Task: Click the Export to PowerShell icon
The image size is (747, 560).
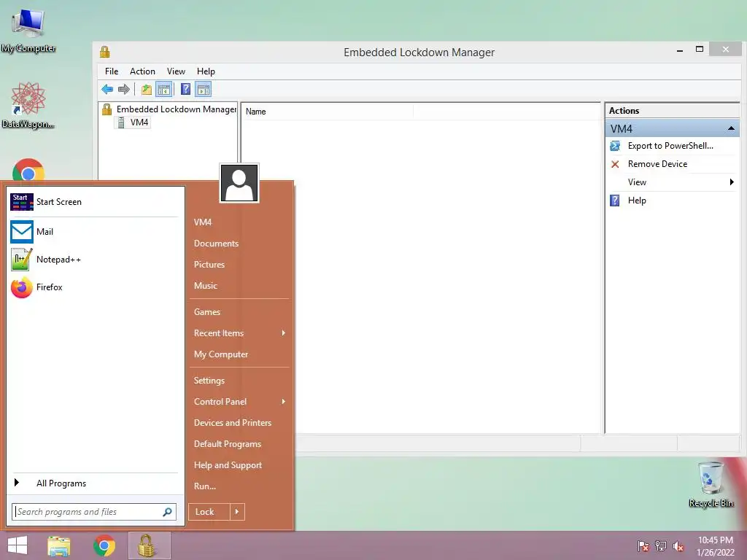Action: click(x=615, y=146)
